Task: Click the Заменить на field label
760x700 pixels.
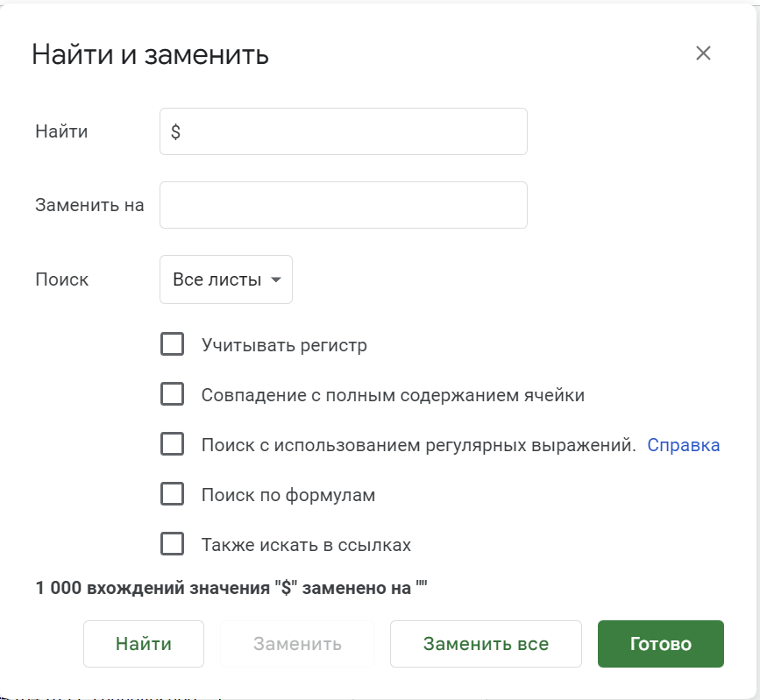Action: coord(89,205)
